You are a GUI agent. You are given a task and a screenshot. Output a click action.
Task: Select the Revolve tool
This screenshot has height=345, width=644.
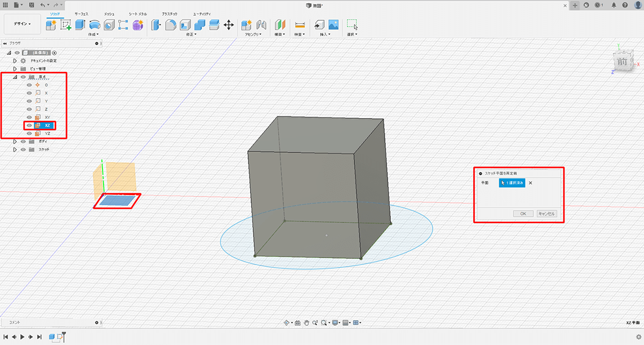95,24
